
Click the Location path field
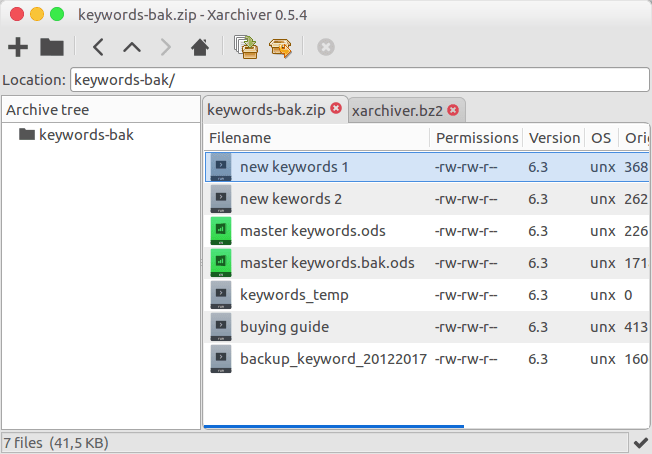360,80
